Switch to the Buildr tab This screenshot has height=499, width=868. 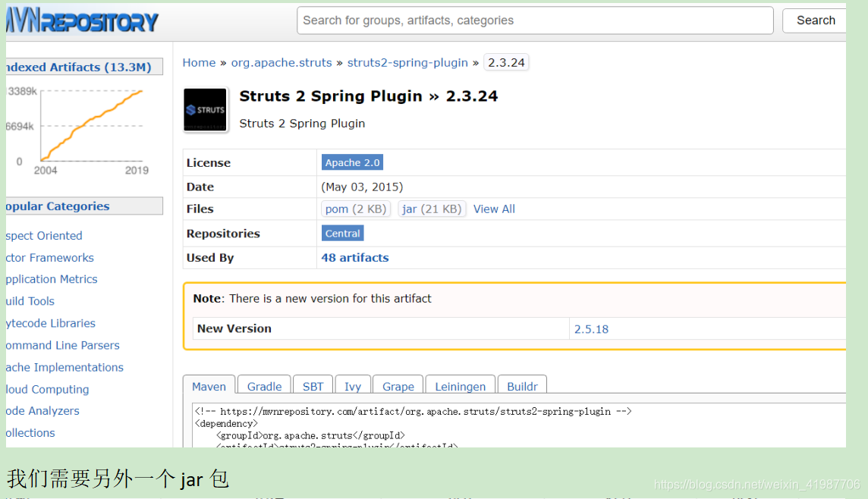click(x=522, y=386)
